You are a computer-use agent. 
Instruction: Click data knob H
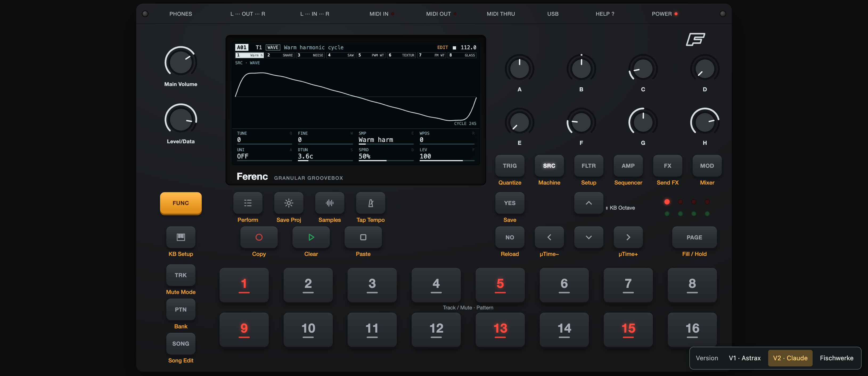(705, 122)
